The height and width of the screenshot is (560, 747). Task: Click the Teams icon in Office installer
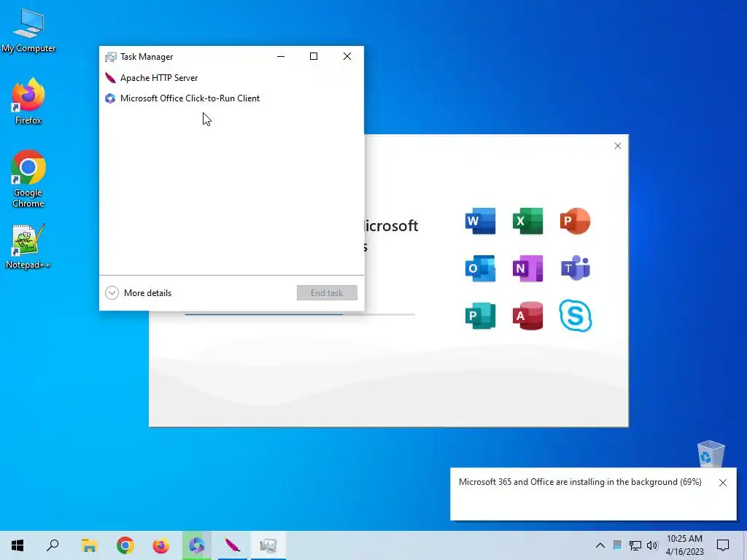575,268
